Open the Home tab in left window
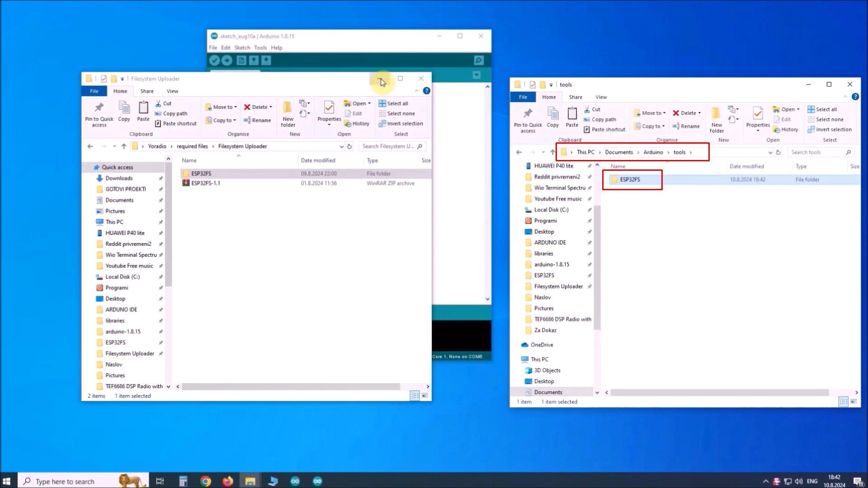The width and height of the screenshot is (868, 488). pyautogui.click(x=119, y=91)
